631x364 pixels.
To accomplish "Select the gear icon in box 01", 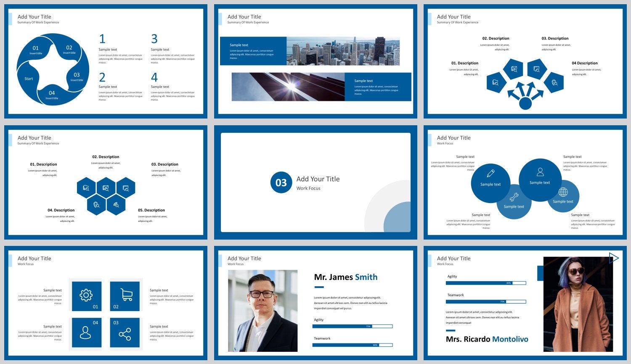I will [x=86, y=295].
